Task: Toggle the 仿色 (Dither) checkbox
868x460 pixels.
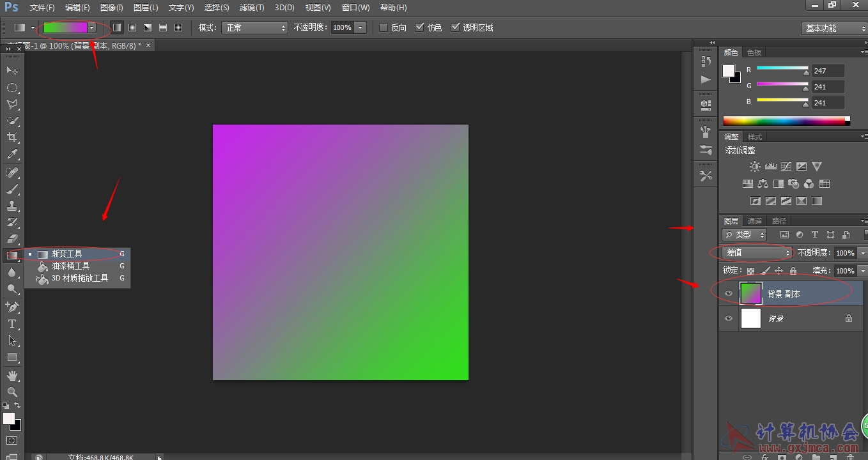Action: 420,27
